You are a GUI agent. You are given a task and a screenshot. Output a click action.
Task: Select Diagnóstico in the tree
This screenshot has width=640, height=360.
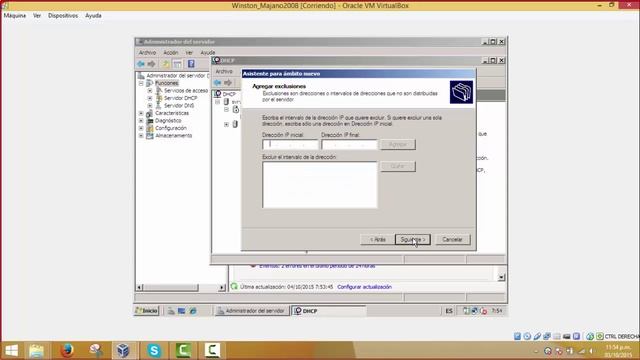(x=168, y=120)
